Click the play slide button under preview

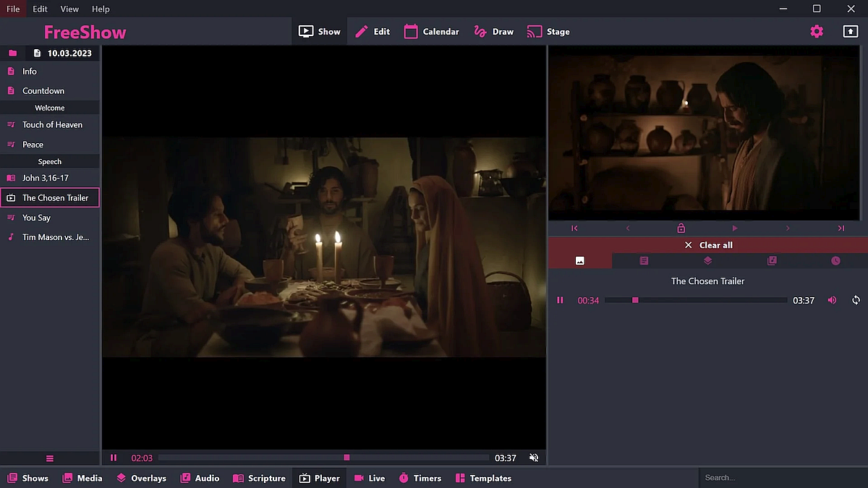[x=735, y=228]
